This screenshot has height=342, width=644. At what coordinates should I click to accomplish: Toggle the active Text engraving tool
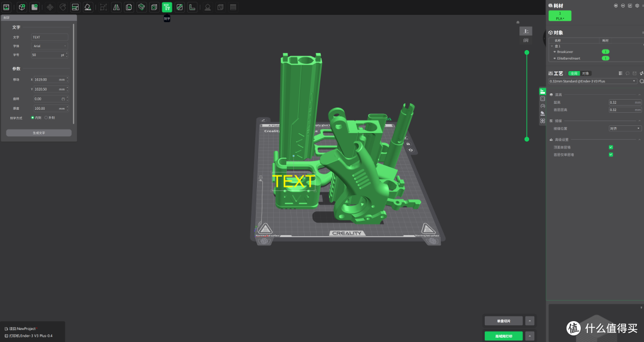pyautogui.click(x=167, y=7)
